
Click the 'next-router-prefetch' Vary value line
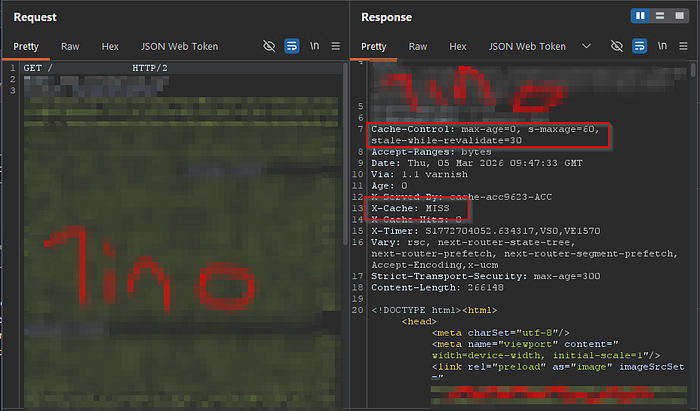[524, 253]
